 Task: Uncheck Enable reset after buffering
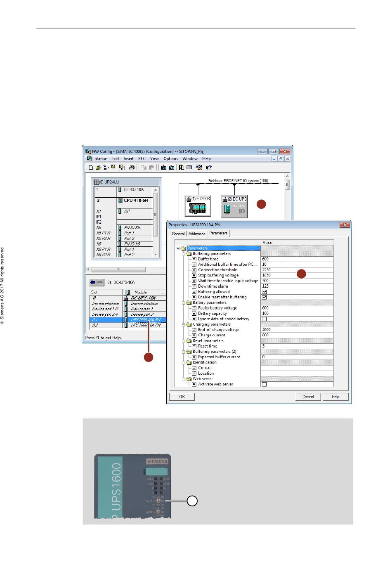click(x=264, y=297)
